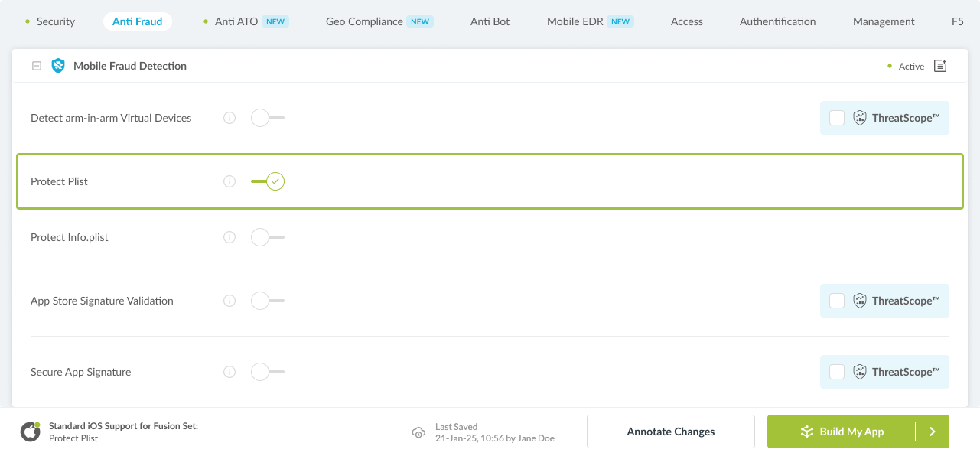Viewport: 980px width, 456px height.
Task: Open the notes icon beside Active status
Action: point(940,66)
